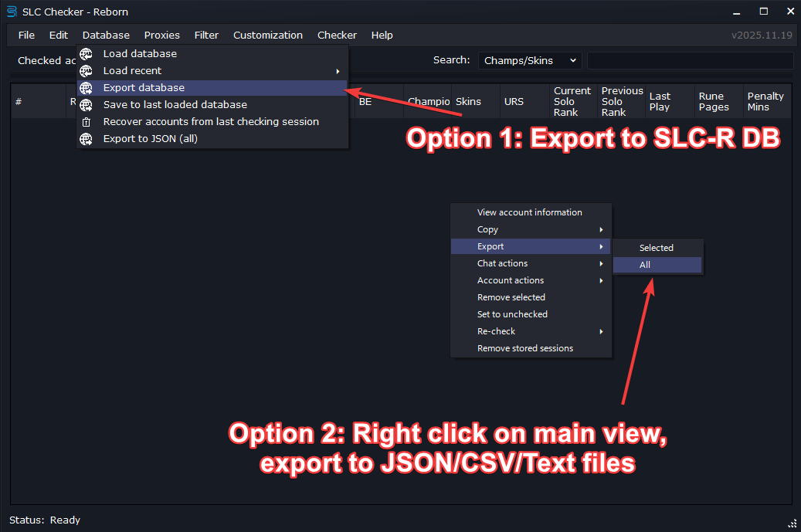Click the icon beside Load recent
Screen dimensions: 801x532
click(87, 71)
